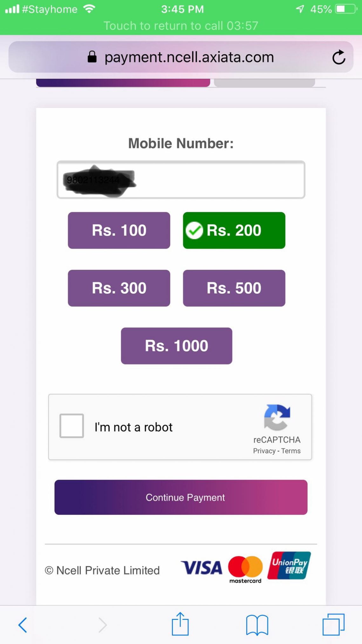Click the reCAPTCHA logo
The width and height of the screenshot is (362, 644).
click(x=277, y=417)
